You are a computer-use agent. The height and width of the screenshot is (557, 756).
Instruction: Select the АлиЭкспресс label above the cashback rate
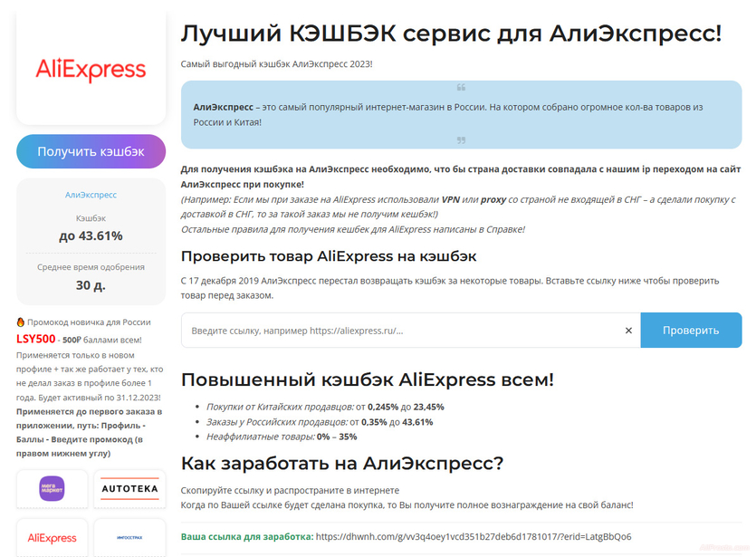click(91, 195)
